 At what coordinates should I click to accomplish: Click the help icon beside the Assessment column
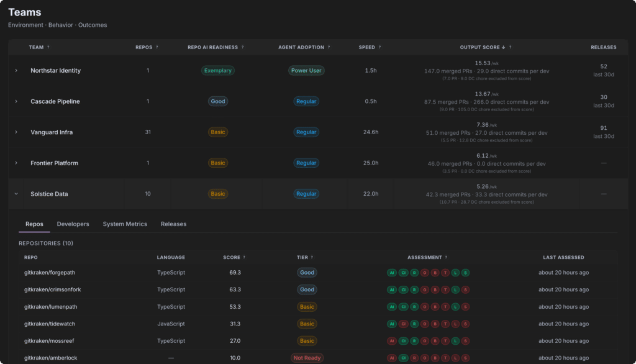[x=446, y=257]
